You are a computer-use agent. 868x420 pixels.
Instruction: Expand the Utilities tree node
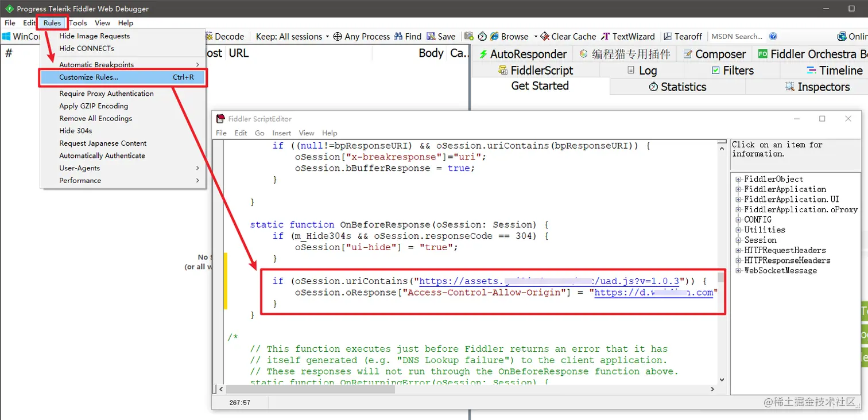[738, 230]
